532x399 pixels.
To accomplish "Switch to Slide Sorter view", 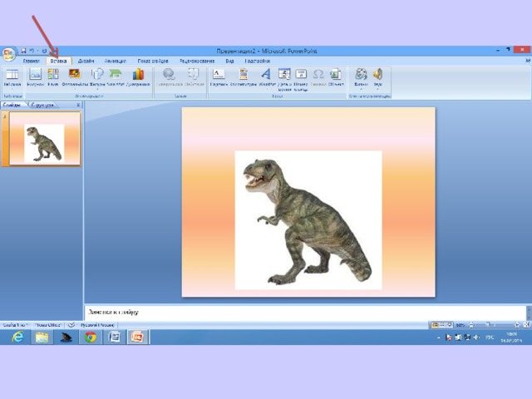I will pyautogui.click(x=442, y=325).
